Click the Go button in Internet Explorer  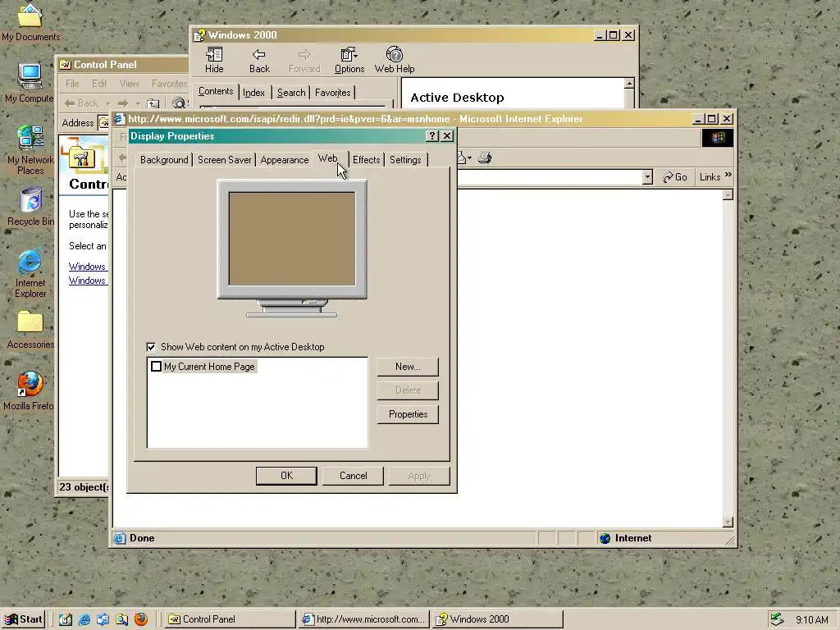[675, 177]
